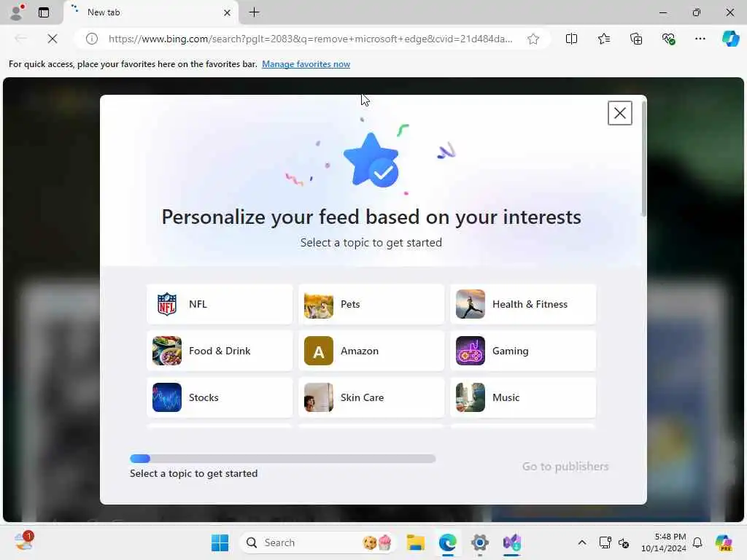
Task: Select the Music topic
Action: point(523,397)
